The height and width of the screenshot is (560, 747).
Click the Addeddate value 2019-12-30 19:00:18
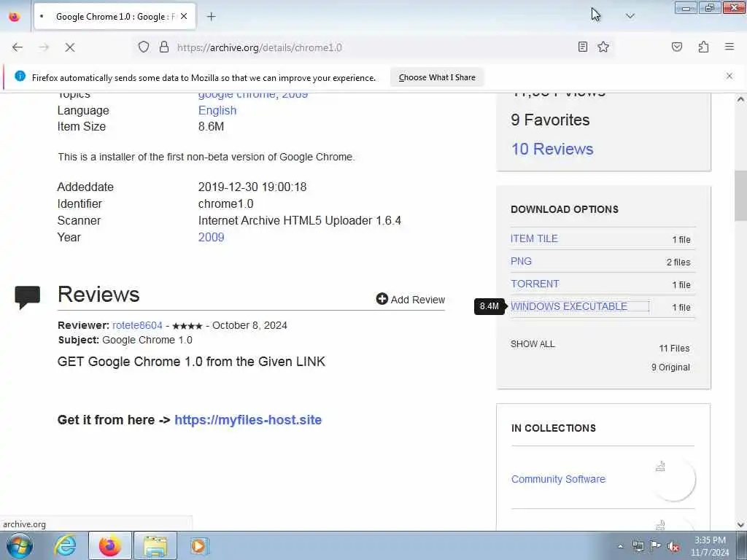(252, 187)
